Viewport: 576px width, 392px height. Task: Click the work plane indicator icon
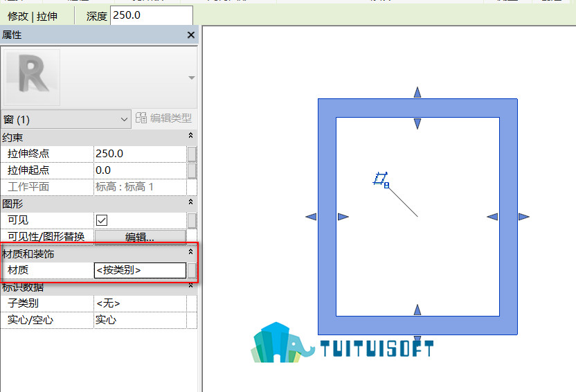click(381, 179)
